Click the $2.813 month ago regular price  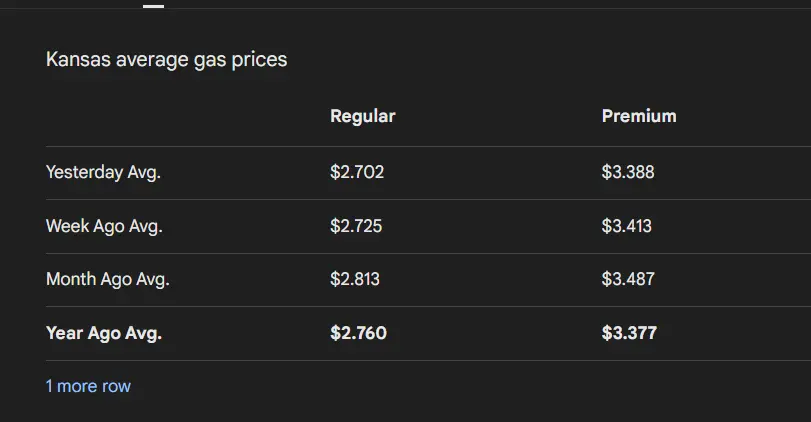354,279
